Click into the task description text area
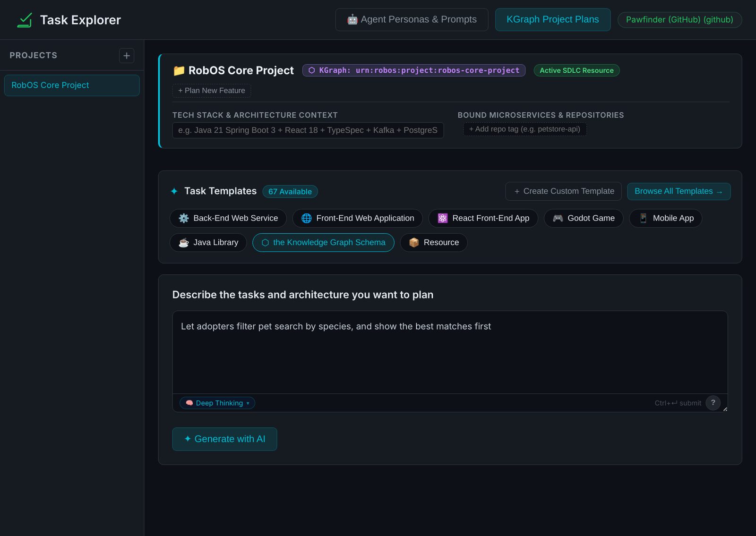Image resolution: width=756 pixels, height=536 pixels. click(450, 352)
